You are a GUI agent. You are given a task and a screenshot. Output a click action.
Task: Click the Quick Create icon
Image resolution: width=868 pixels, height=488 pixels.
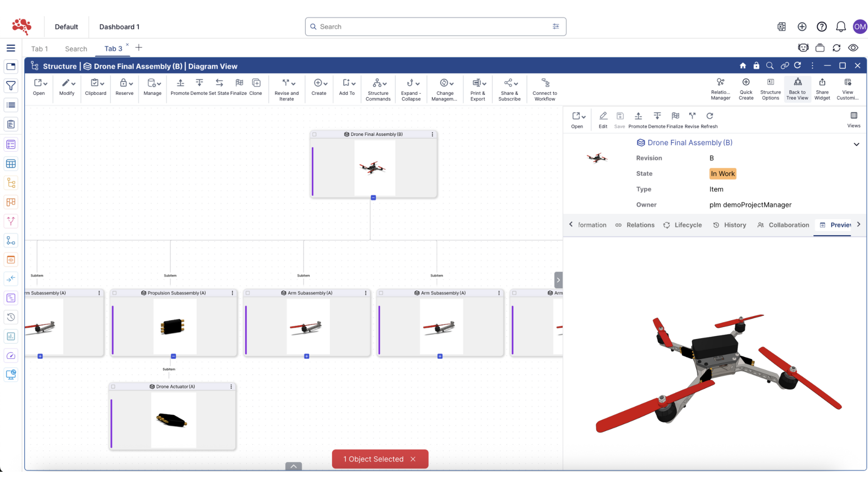(x=746, y=89)
